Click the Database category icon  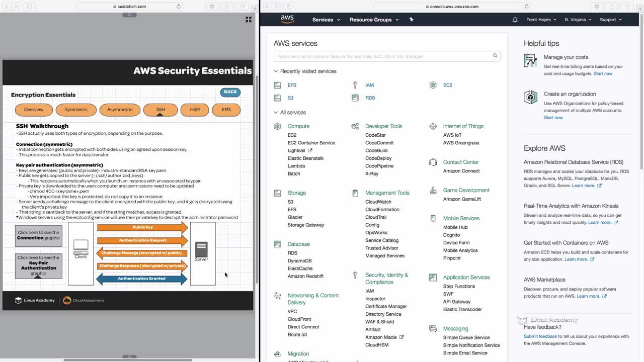pyautogui.click(x=277, y=244)
